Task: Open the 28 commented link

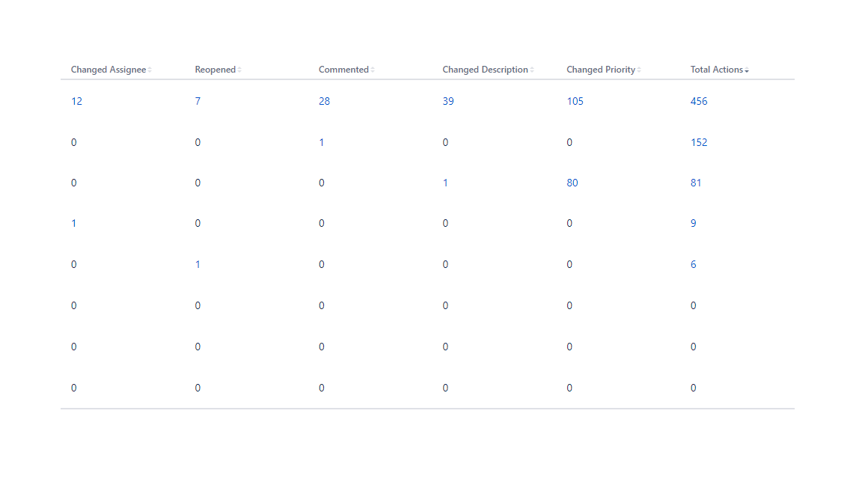Action: pyautogui.click(x=324, y=101)
